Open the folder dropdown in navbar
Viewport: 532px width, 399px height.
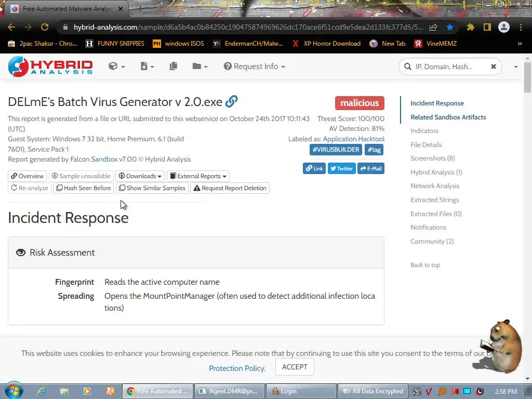pyautogui.click(x=199, y=66)
